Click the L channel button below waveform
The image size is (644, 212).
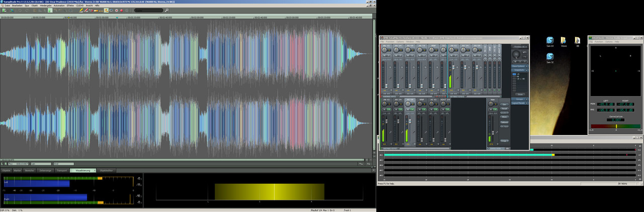point(2,164)
